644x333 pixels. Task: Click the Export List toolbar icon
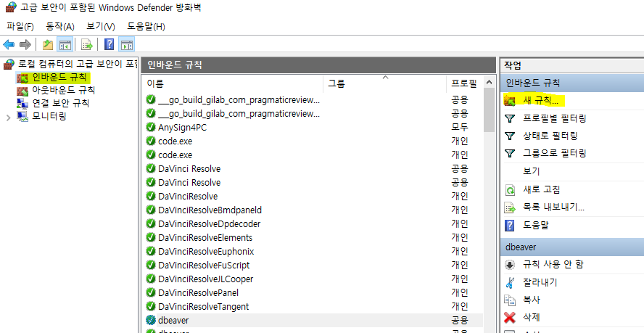tap(86, 44)
